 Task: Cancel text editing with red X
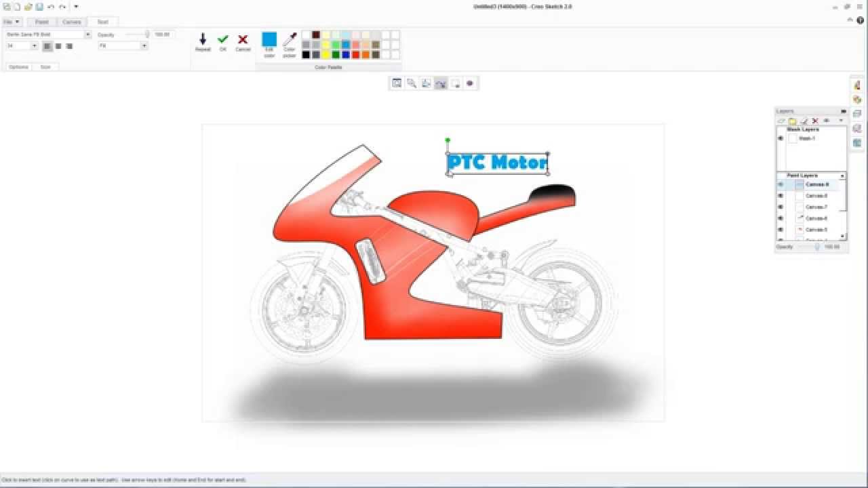[x=243, y=40]
